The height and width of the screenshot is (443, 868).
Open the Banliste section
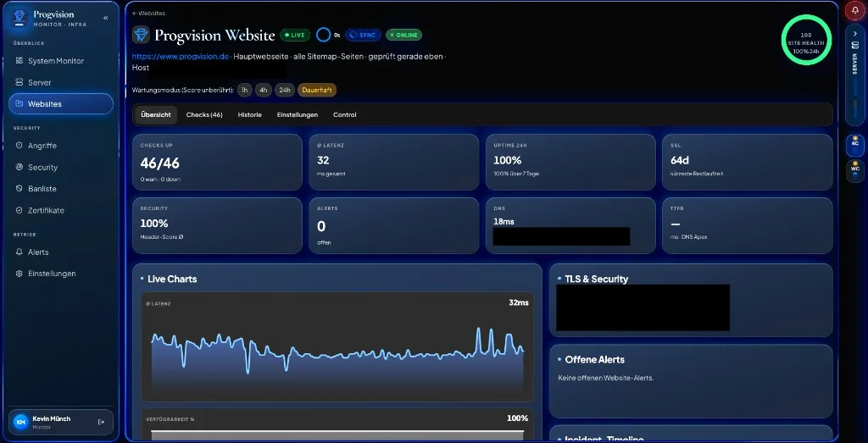tap(61, 189)
